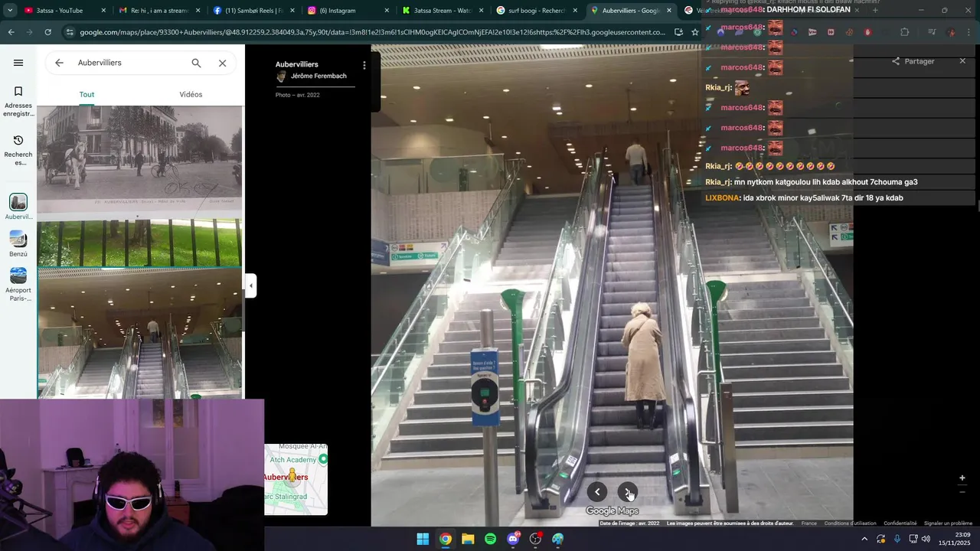Switch to the Gmail Re: hi tab

(x=158, y=11)
